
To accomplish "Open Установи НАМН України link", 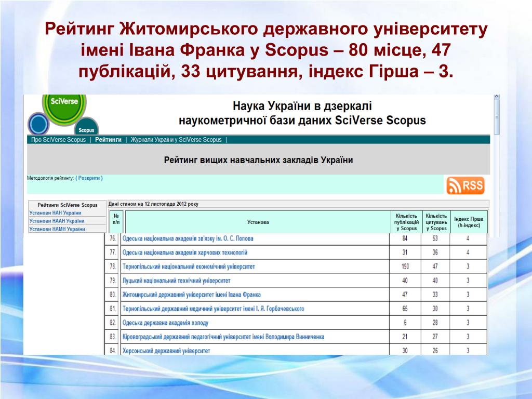I will pos(57,229).
